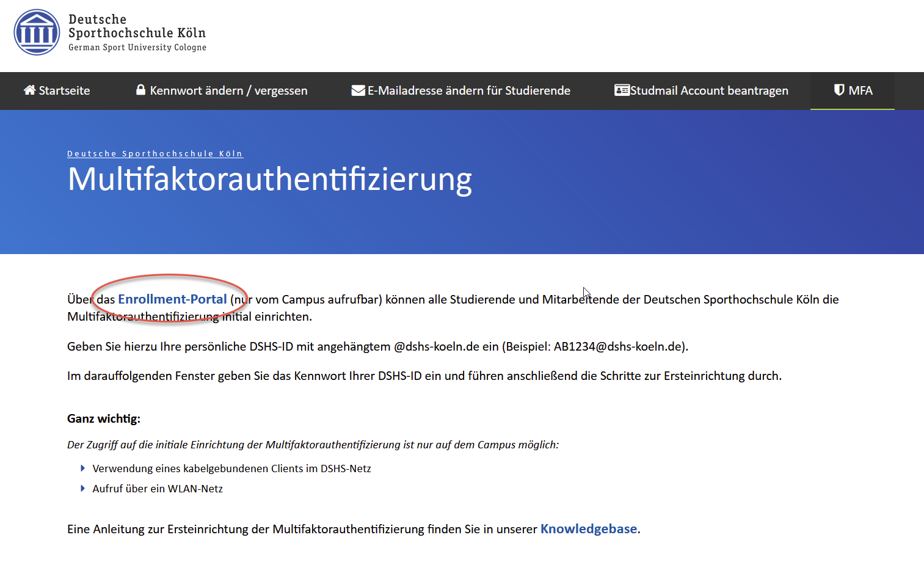The height and width of the screenshot is (587, 924).
Task: Click the arrow bullet before 'Verwendung eines kabelgebundenen Clients'
Action: tap(83, 469)
